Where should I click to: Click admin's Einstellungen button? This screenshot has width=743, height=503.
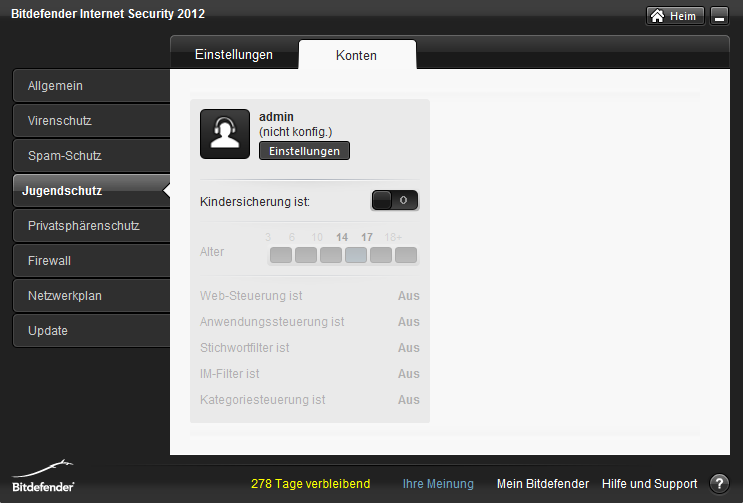[304, 151]
